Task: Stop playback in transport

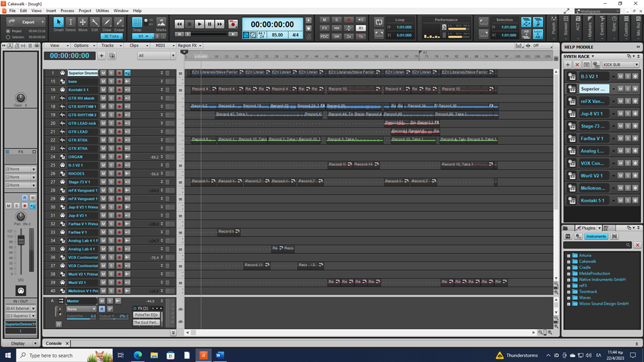Action: [x=190, y=24]
